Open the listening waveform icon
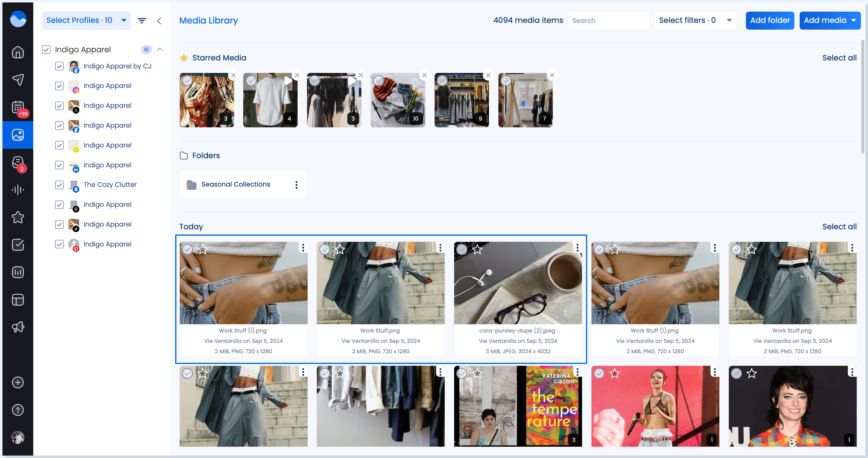The image size is (868, 458). tap(18, 190)
